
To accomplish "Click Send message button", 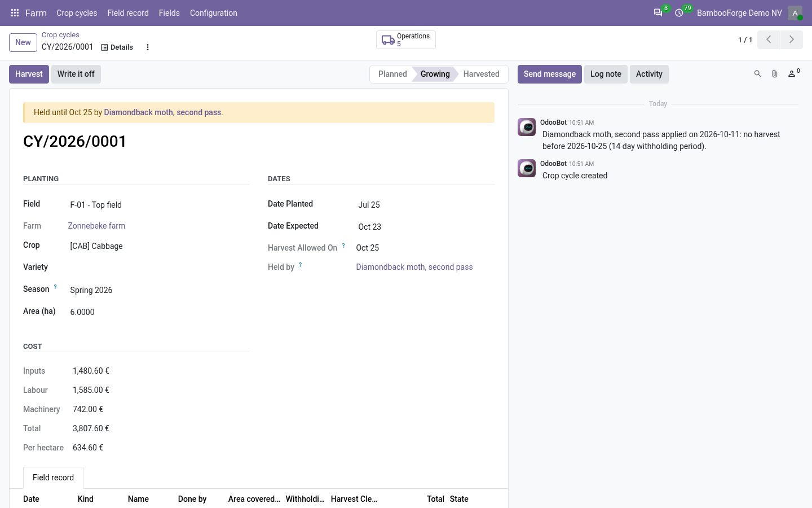I will pyautogui.click(x=550, y=74).
